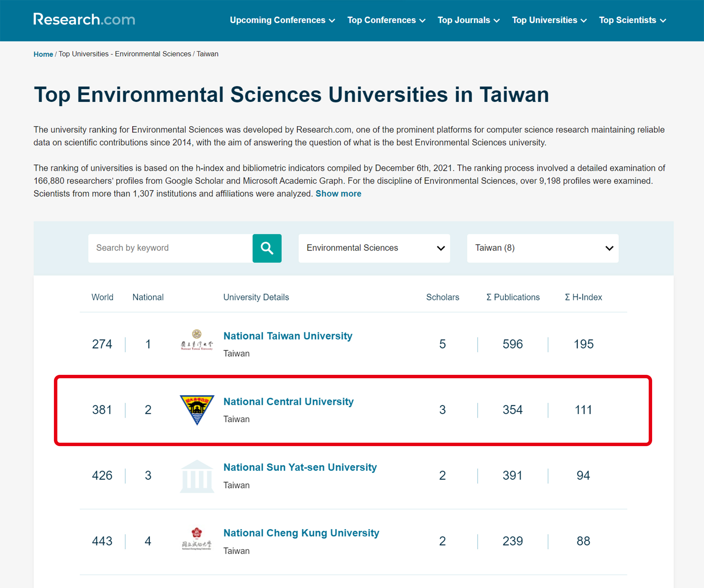Click publications value 354
Viewport: 704px width, 588px height.
tap(513, 410)
